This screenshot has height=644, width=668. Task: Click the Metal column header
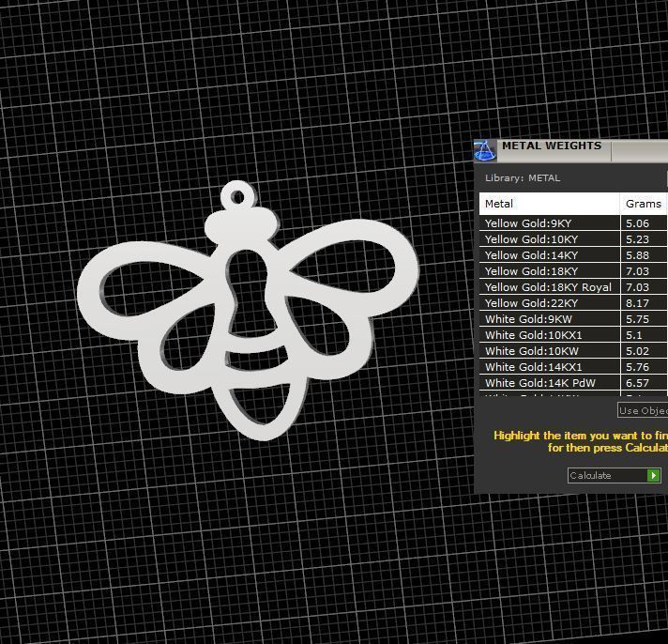tap(549, 204)
